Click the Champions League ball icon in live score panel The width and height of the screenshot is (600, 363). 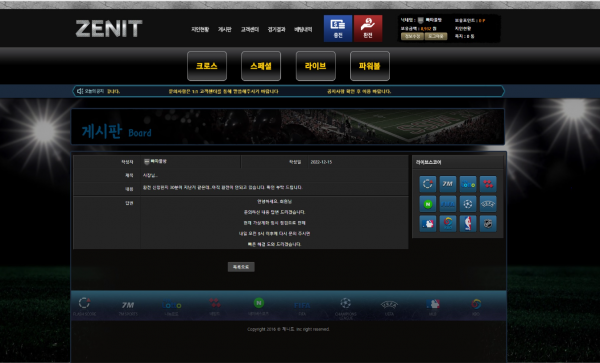(468, 204)
